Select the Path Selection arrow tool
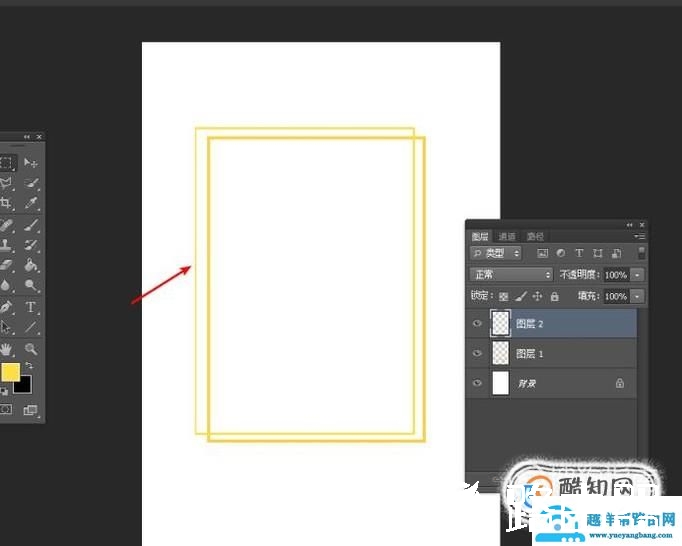 (6, 327)
